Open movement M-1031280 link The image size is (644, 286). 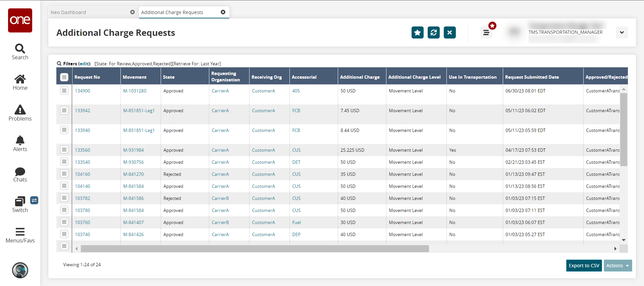tap(135, 91)
